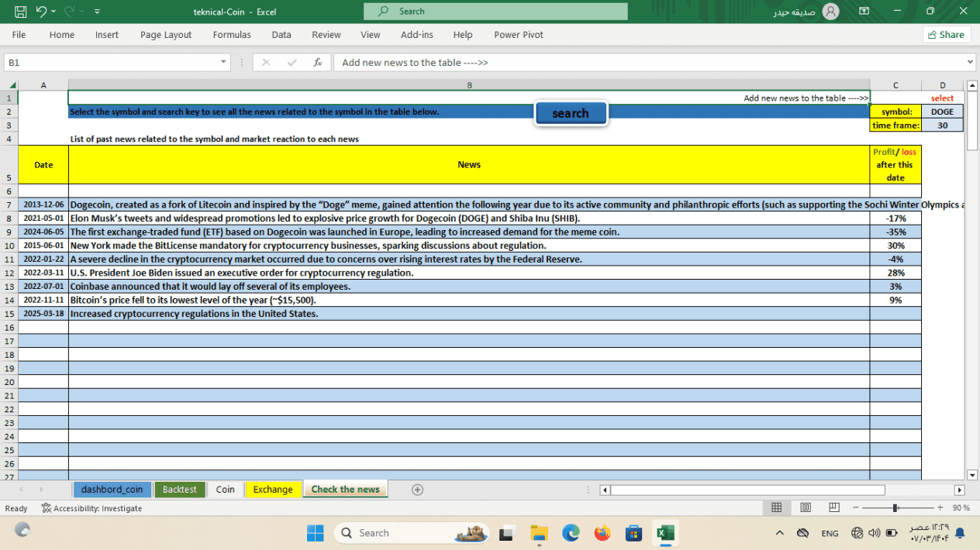Click the 2025-03-18 date cell
Screen dimensions: 980x550
[43, 313]
